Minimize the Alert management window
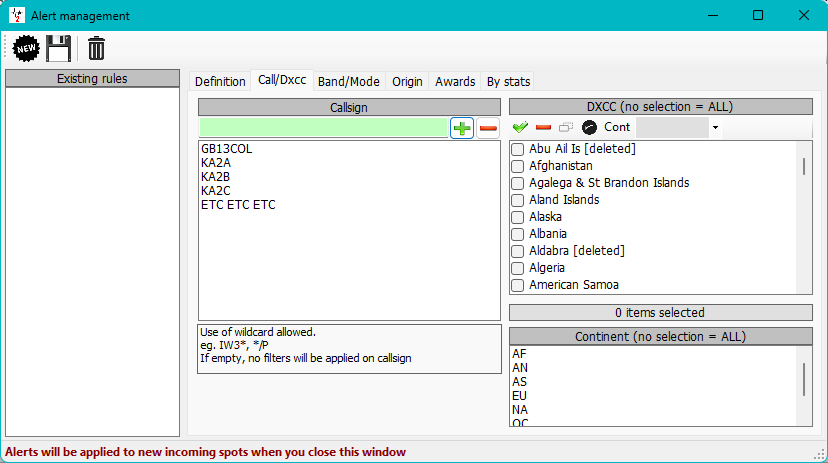The width and height of the screenshot is (828, 463). (x=713, y=15)
